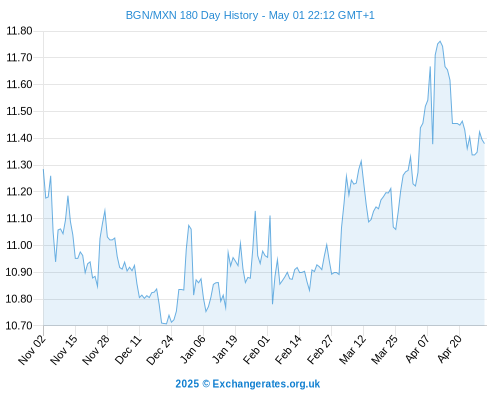
Task: Click the Nov 15 date label
Action: (63, 349)
